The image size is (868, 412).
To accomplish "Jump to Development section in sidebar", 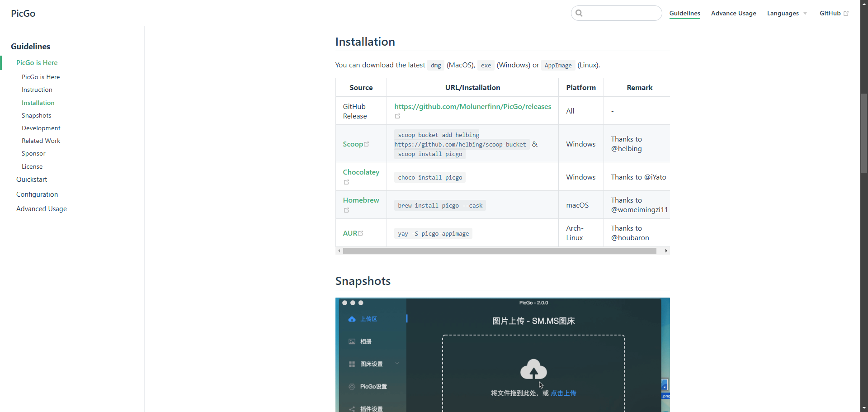I will point(41,128).
